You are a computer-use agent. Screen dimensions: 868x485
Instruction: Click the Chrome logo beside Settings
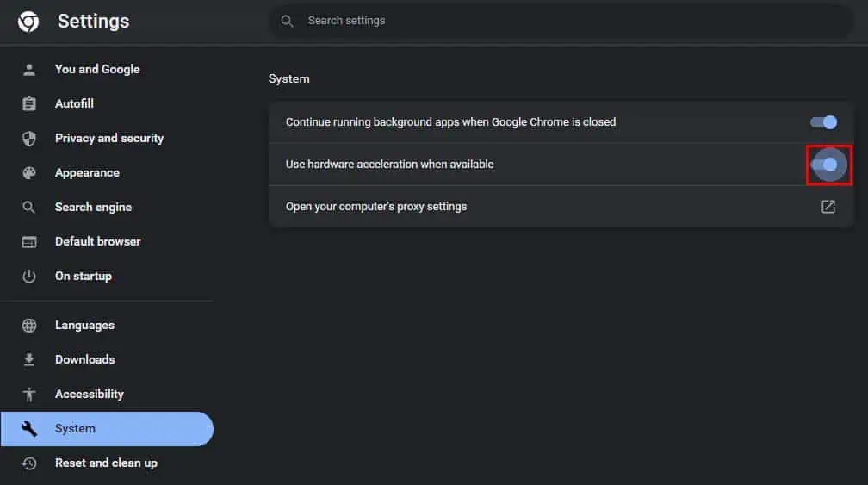(x=28, y=22)
